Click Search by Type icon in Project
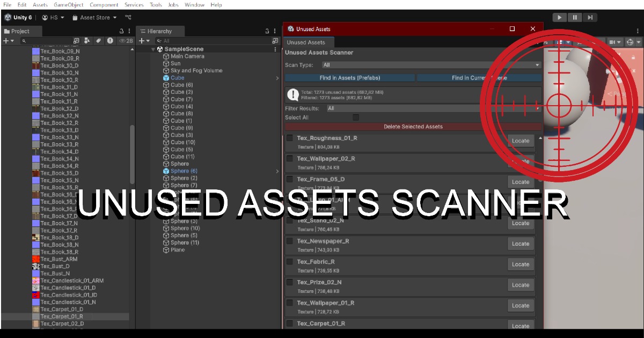Screen dimensions: 644x338 tap(87, 41)
